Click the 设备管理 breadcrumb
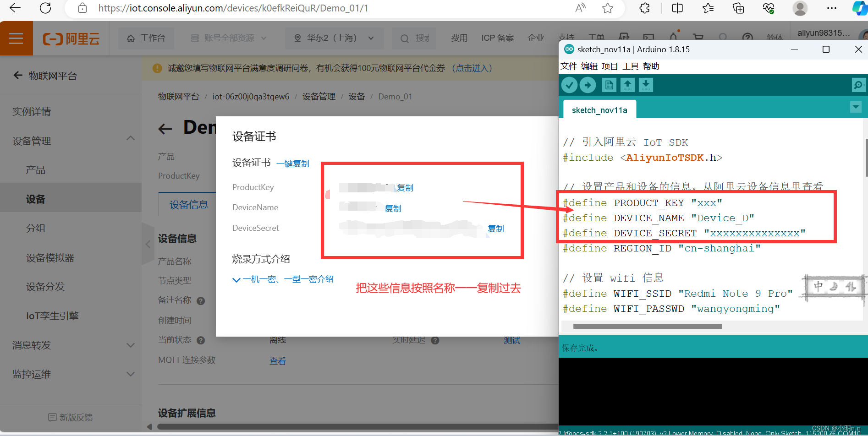Viewport: 868px width, 436px height. click(319, 97)
